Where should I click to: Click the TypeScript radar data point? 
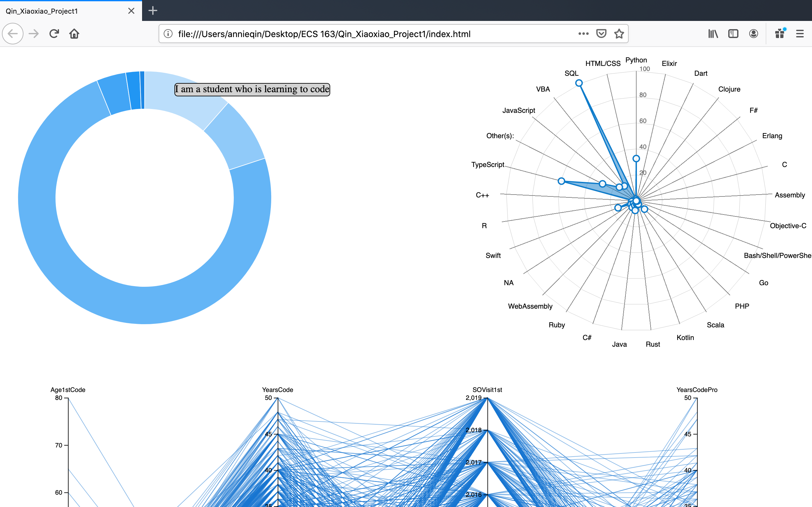tap(561, 181)
